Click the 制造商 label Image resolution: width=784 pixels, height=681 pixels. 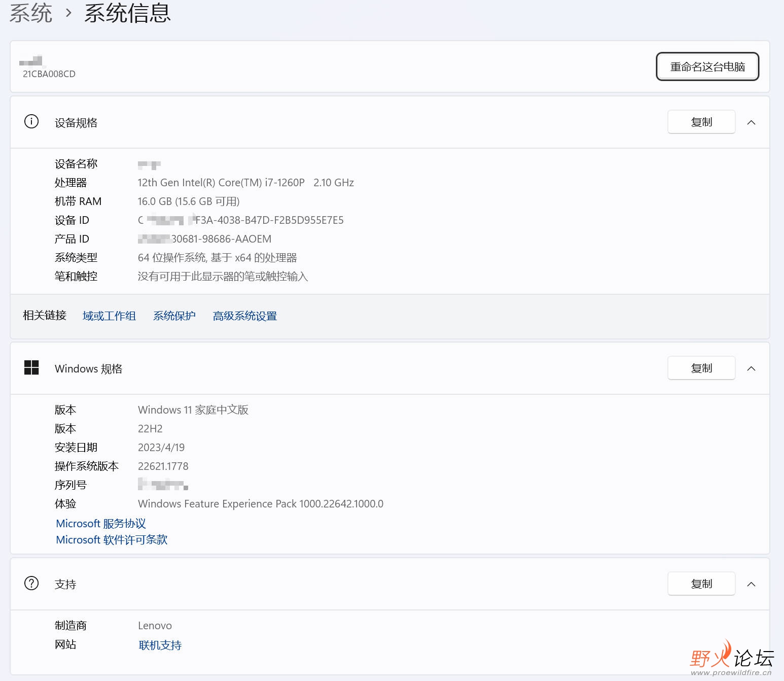(70, 625)
